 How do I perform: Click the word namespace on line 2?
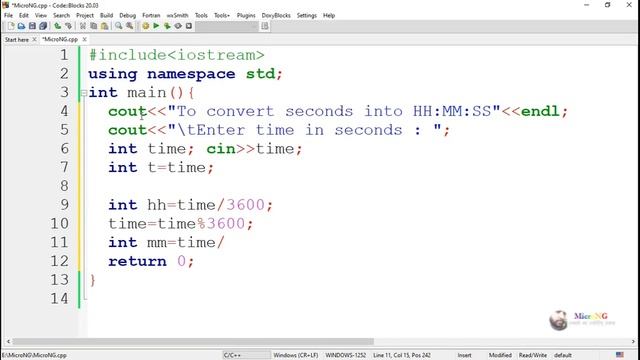click(191, 74)
